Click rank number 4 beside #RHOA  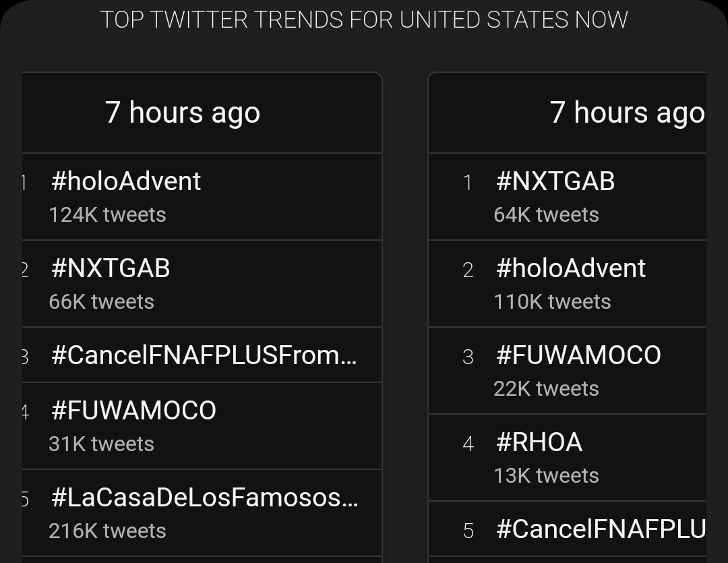[468, 444]
